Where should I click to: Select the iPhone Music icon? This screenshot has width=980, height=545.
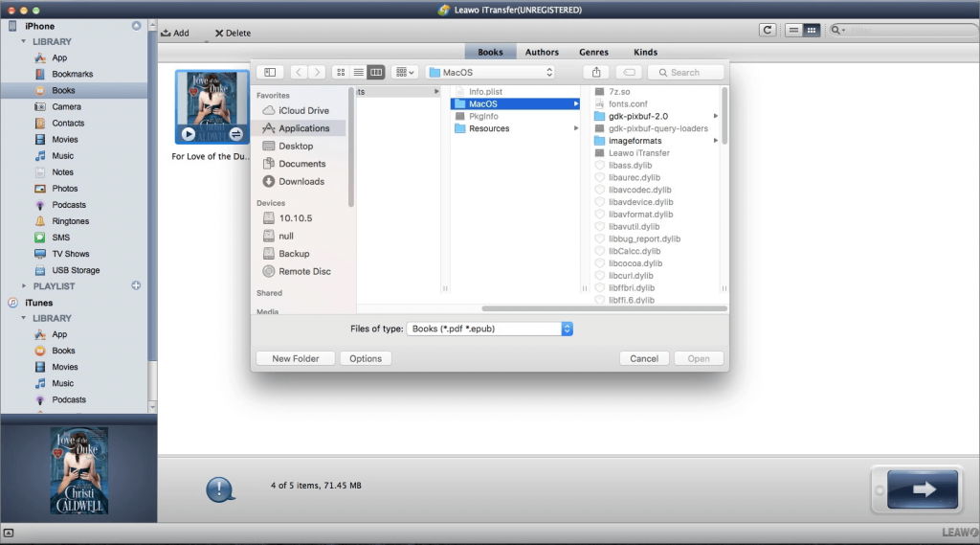[x=40, y=156]
